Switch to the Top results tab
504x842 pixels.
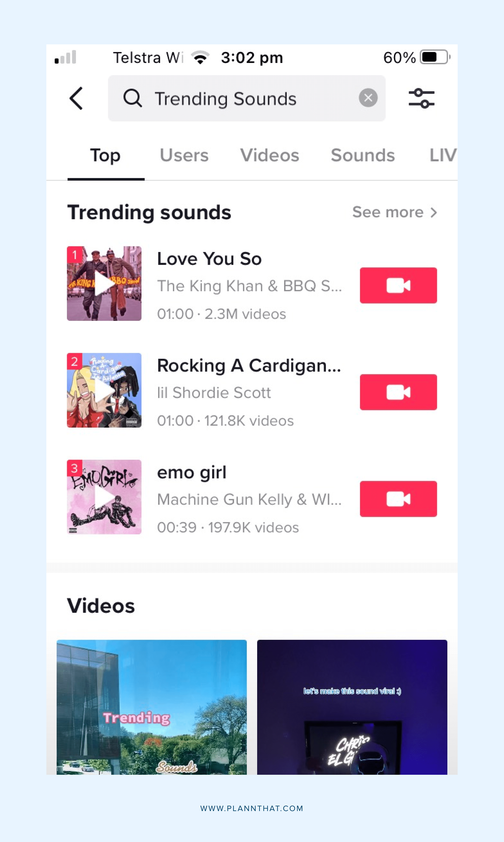click(105, 155)
